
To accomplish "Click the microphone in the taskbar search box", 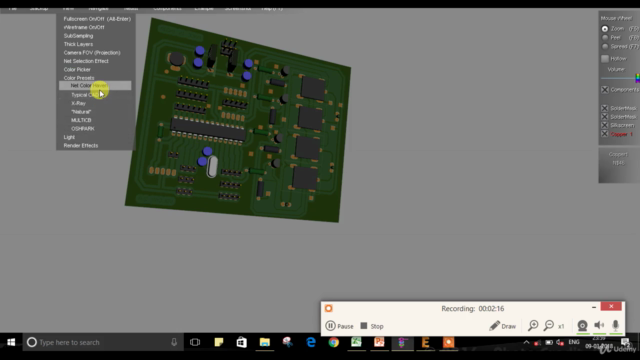I will (174, 342).
